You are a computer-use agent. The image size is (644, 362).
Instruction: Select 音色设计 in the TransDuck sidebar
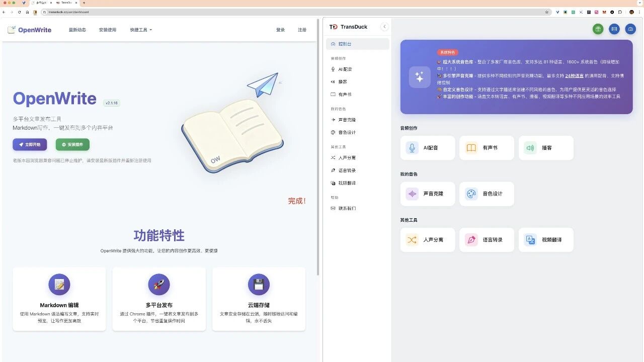coord(358,132)
